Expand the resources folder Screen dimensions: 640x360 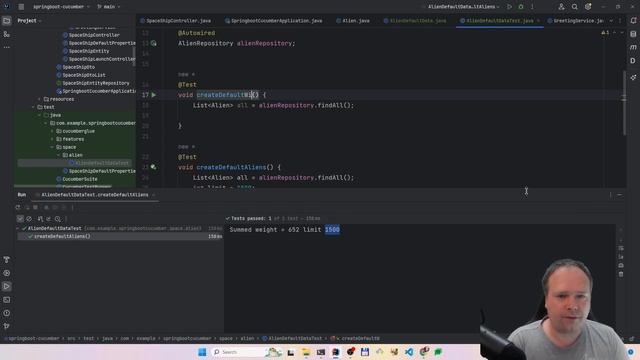click(40, 99)
